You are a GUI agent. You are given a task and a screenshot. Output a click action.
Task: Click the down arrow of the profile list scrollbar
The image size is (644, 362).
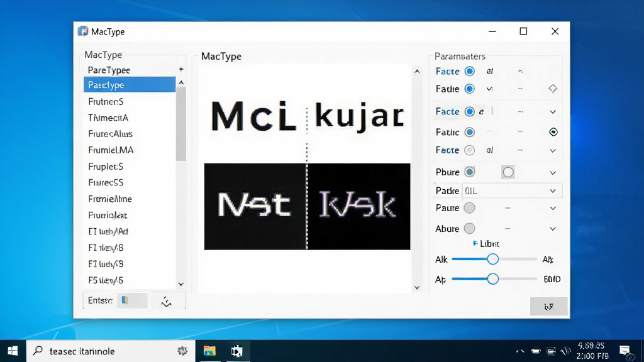pyautogui.click(x=181, y=284)
